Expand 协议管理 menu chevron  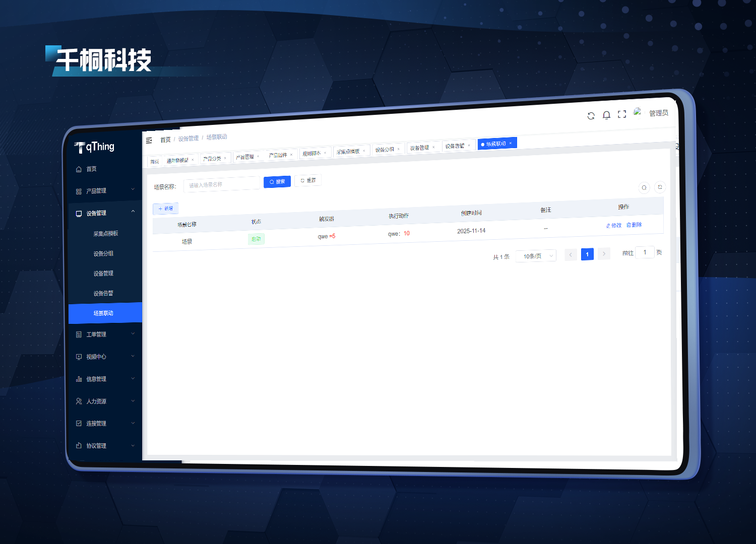133,445
